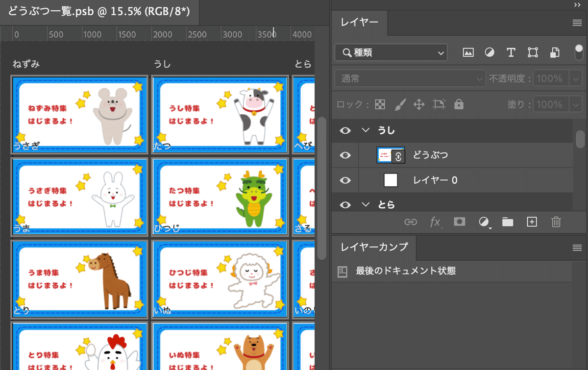Add layer mask icon

pos(459,222)
